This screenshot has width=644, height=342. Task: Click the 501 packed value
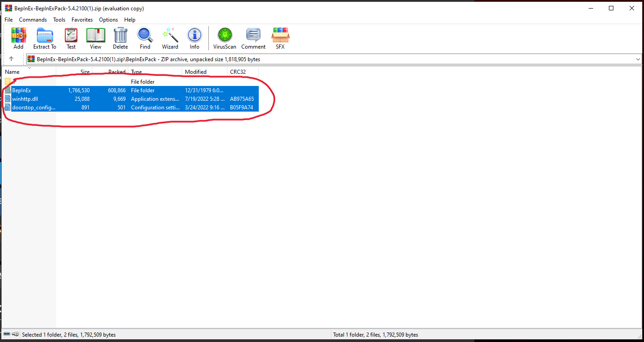pyautogui.click(x=122, y=108)
